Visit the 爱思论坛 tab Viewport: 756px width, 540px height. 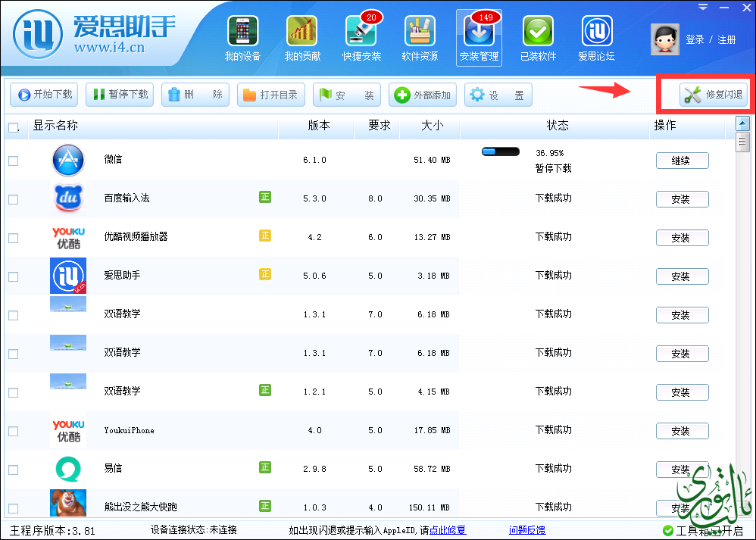(596, 39)
